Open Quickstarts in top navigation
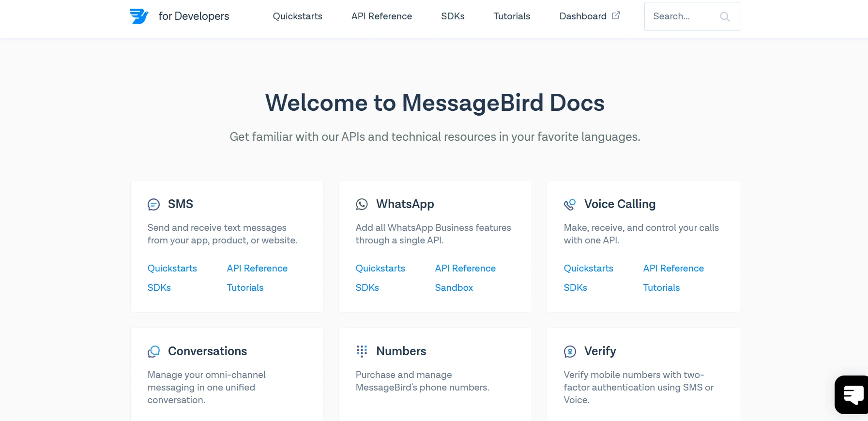Image resolution: width=868 pixels, height=421 pixels. pos(297,16)
